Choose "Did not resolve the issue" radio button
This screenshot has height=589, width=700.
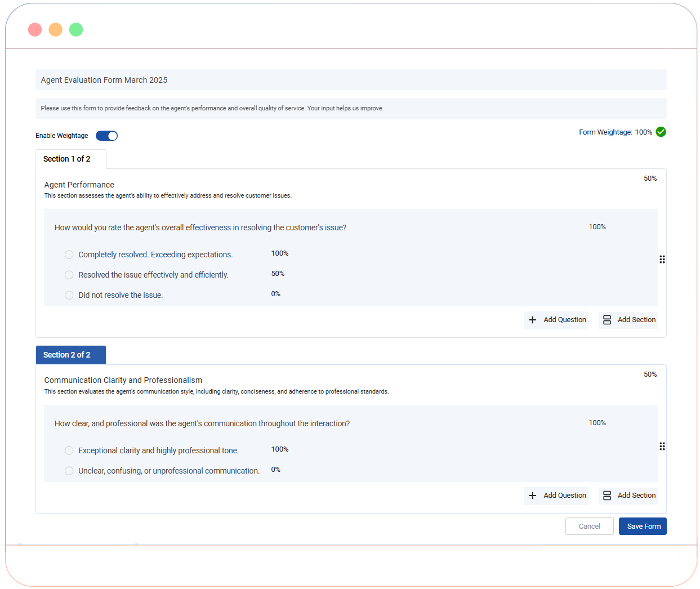coord(69,295)
